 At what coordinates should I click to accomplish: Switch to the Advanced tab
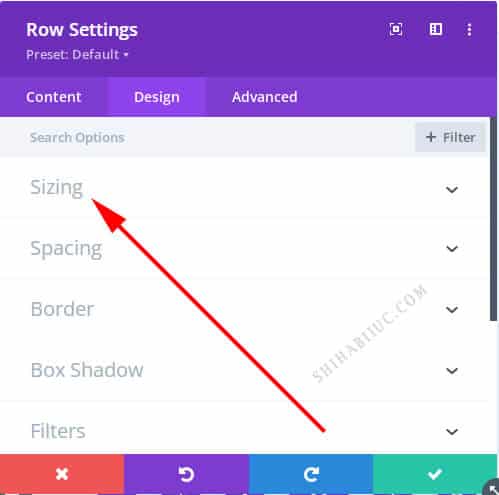265,97
